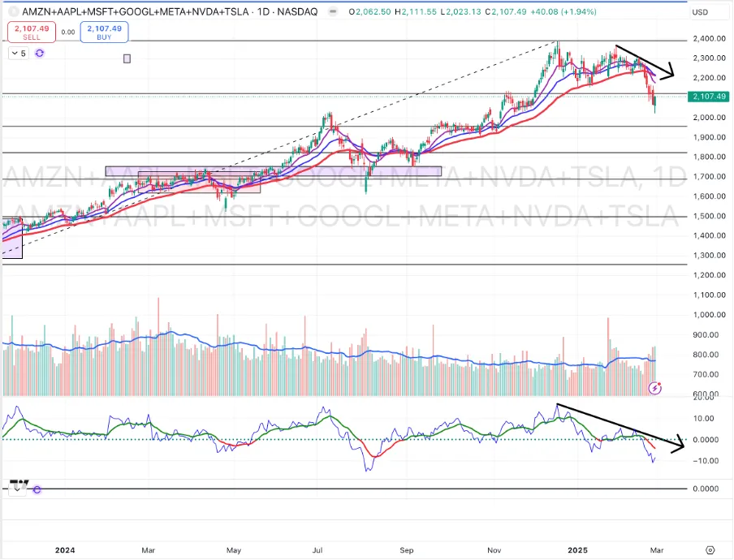Viewport: 734px width, 560px height.
Task: Expand the bottom pane legend chevron
Action: (17, 489)
